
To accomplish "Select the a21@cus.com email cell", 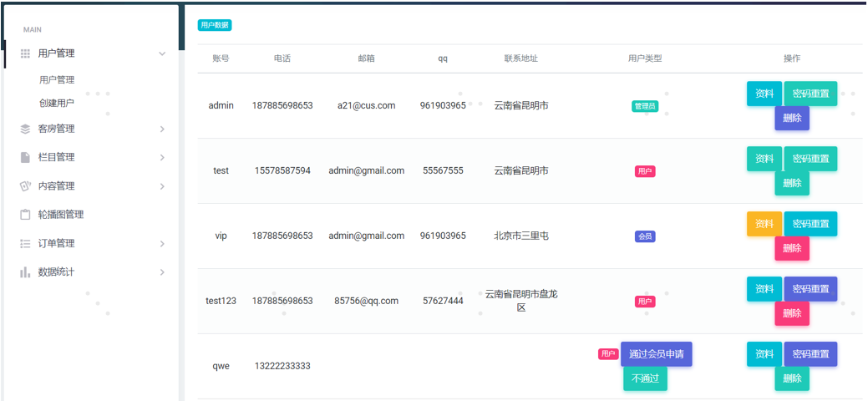I will (367, 105).
